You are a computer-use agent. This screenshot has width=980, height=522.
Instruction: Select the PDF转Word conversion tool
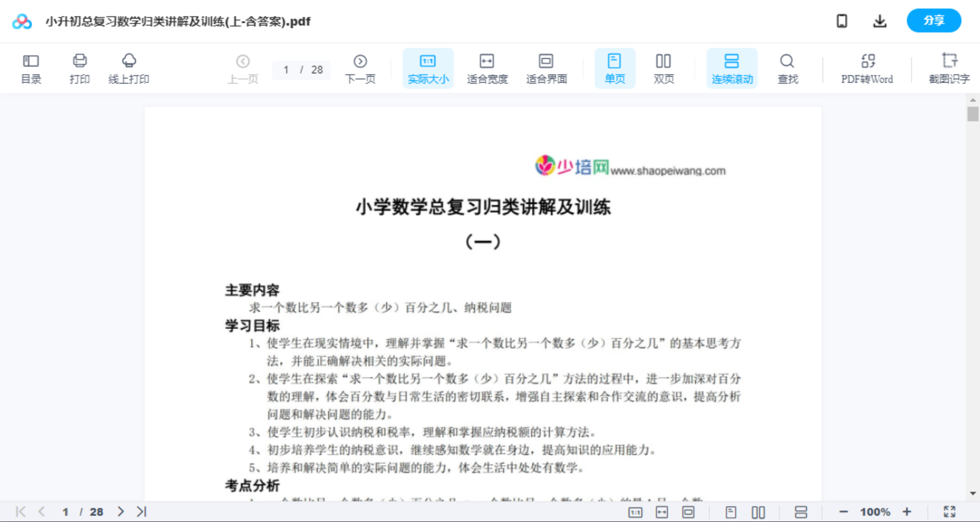[867, 68]
